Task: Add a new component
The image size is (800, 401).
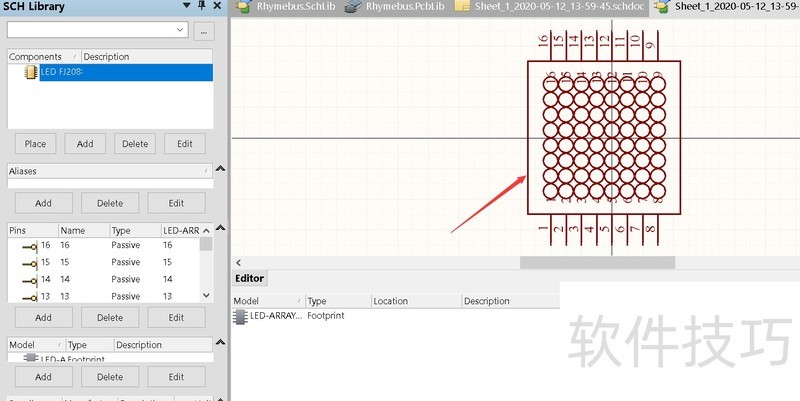Action: (x=85, y=144)
